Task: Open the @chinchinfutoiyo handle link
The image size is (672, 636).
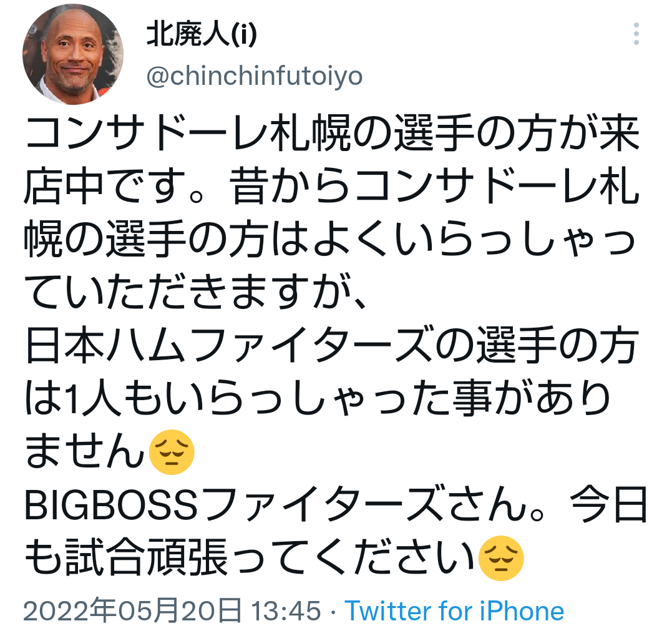Action: pyautogui.click(x=255, y=76)
